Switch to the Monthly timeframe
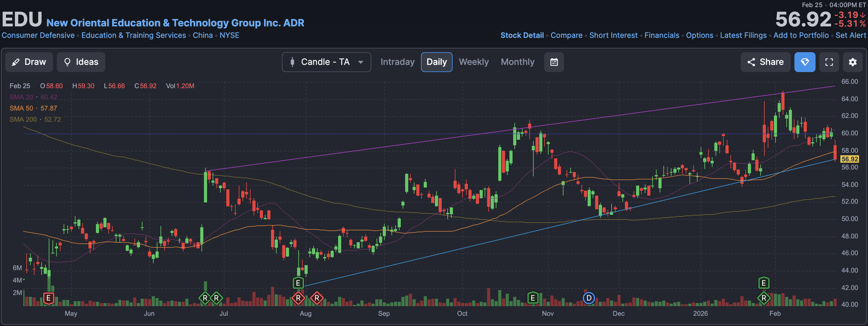Viewport: 868px width, 326px height. point(518,62)
